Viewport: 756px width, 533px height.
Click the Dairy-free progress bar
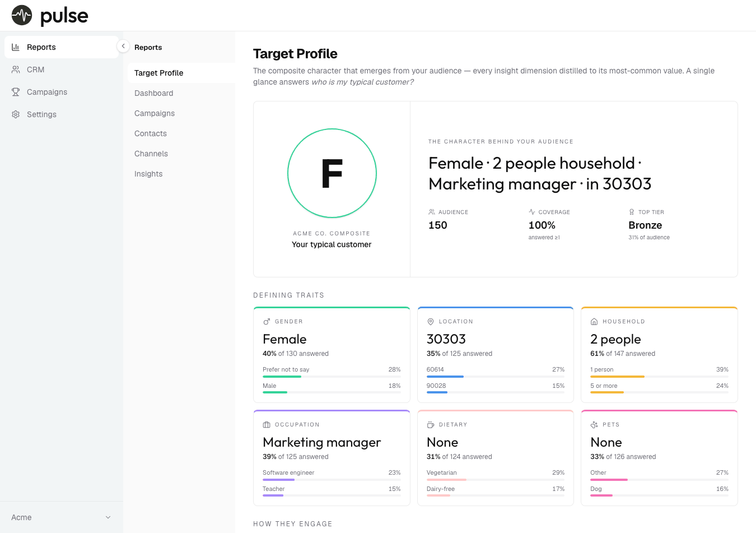(496, 495)
